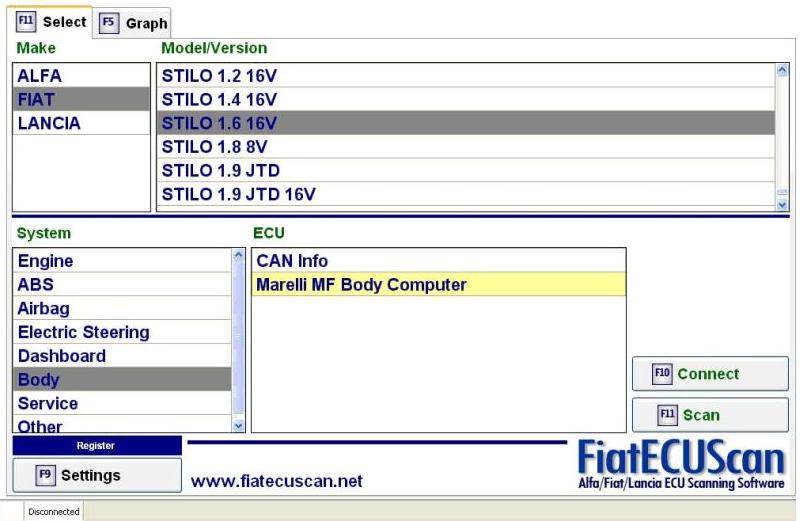Select model STILO 1.4 16V
Viewport: 800px width, 521px height.
pos(466,99)
